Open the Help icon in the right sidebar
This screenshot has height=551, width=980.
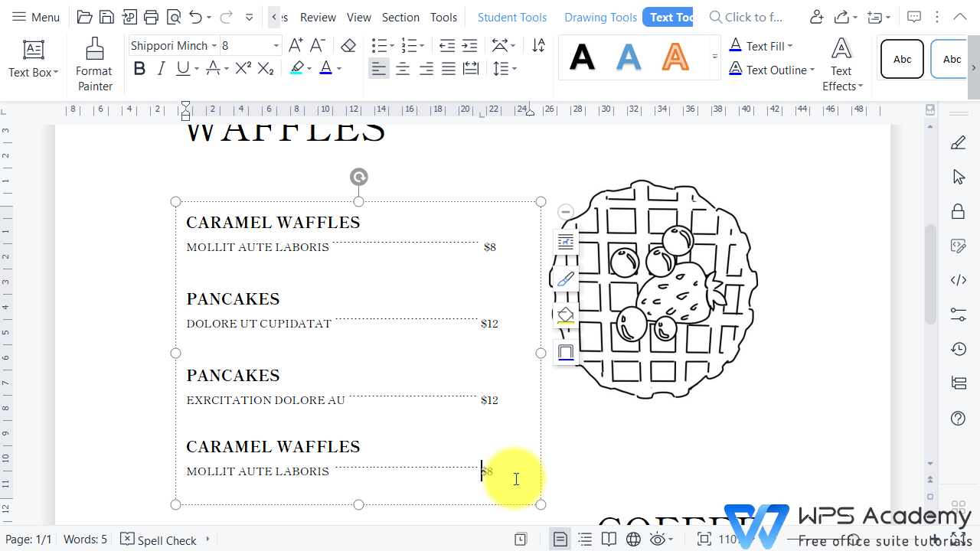[x=958, y=418]
